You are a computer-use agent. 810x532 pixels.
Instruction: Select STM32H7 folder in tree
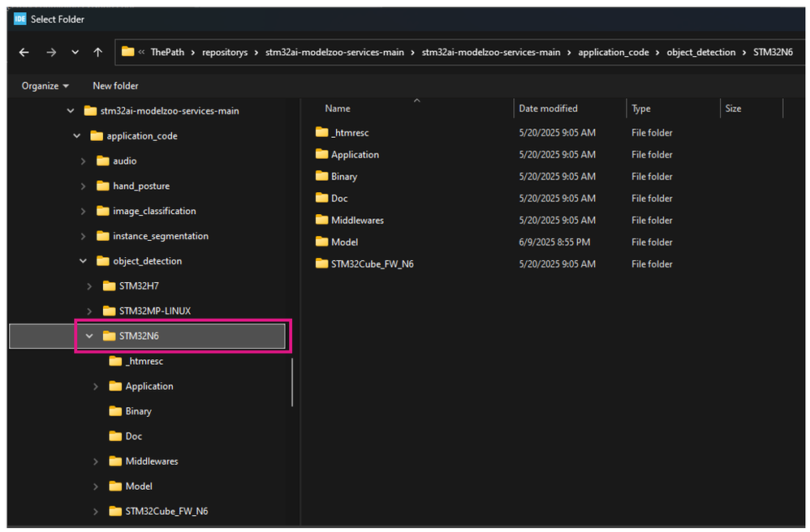tap(139, 285)
